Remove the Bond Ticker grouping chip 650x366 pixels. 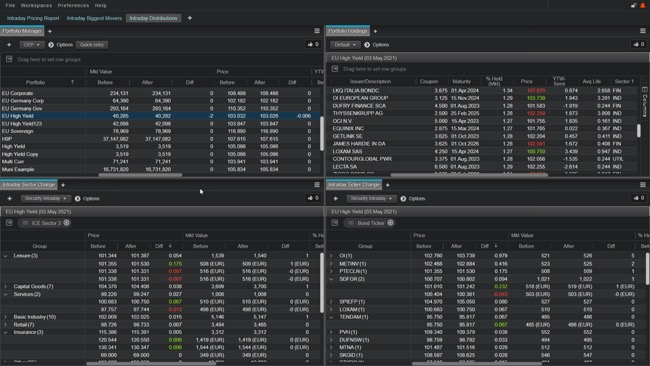click(x=390, y=223)
